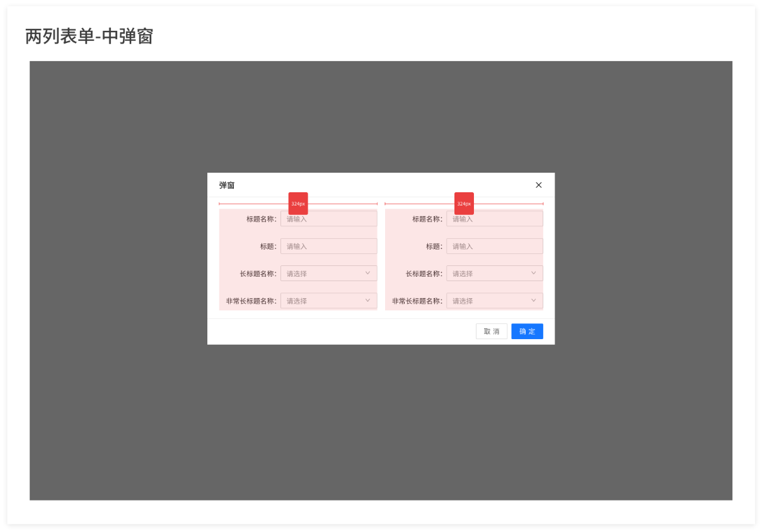This screenshot has width=762, height=532.
Task: Click into the right column 标题 input
Action: [x=494, y=246]
